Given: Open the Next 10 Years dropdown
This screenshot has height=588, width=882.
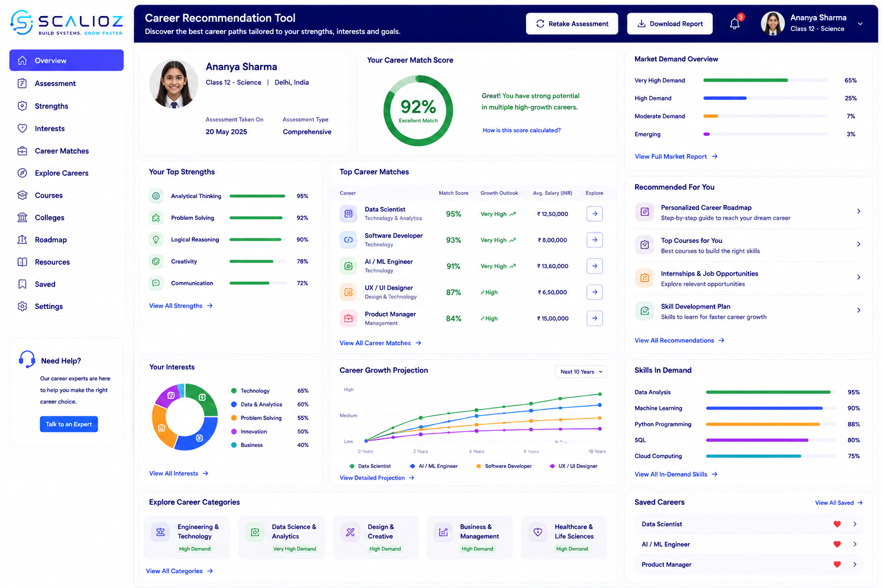Looking at the screenshot, I should coord(581,372).
